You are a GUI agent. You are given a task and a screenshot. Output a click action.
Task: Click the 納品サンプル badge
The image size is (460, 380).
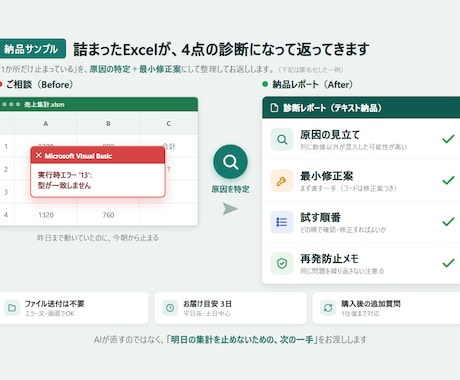pos(32,49)
